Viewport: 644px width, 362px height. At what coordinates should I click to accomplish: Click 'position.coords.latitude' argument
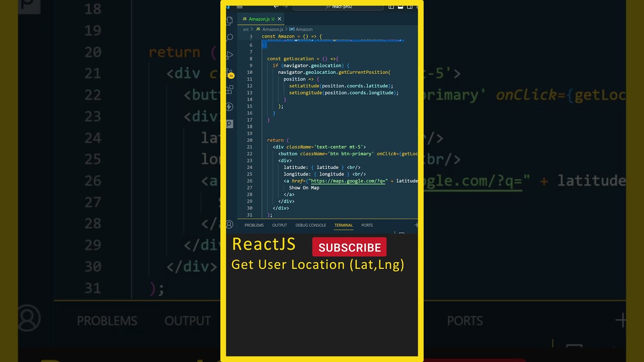point(355,86)
